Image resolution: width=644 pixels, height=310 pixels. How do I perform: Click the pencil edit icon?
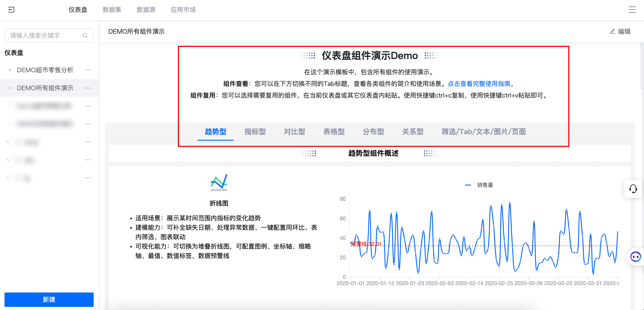(x=612, y=31)
